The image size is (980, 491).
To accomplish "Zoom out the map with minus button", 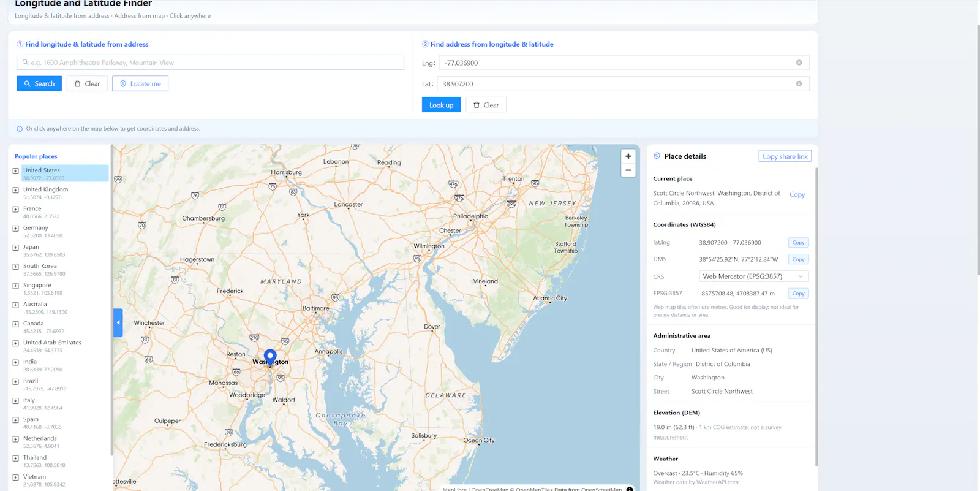I will 628,170.
